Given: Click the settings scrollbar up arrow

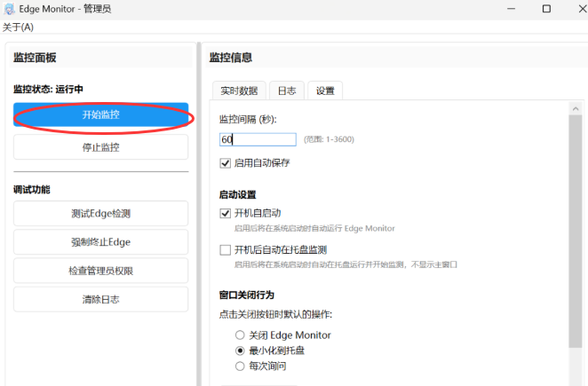Looking at the screenshot, I should click(576, 108).
